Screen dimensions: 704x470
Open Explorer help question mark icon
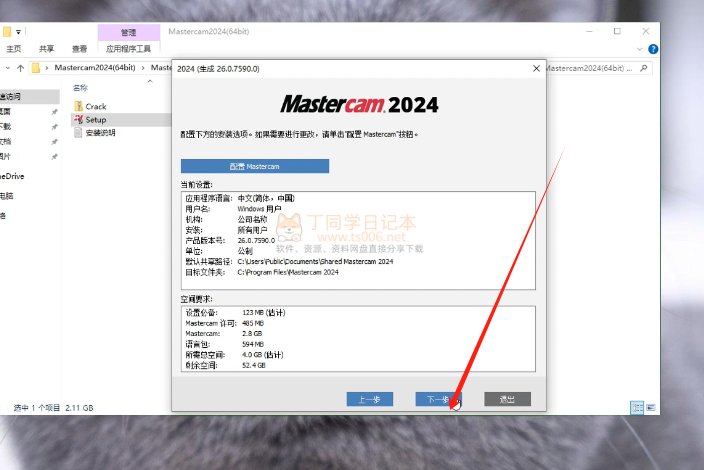(x=653, y=49)
